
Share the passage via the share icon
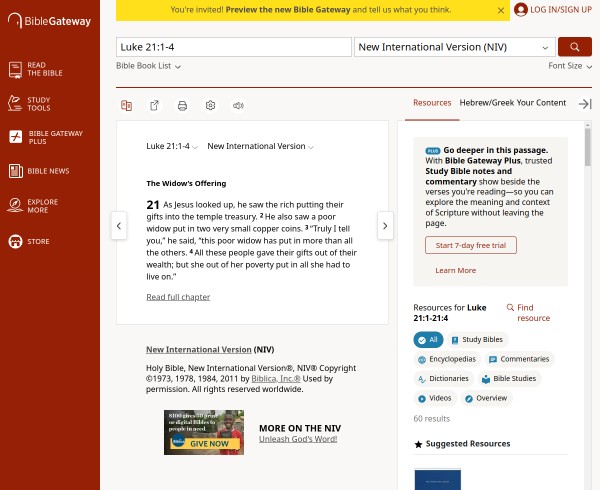(x=154, y=105)
